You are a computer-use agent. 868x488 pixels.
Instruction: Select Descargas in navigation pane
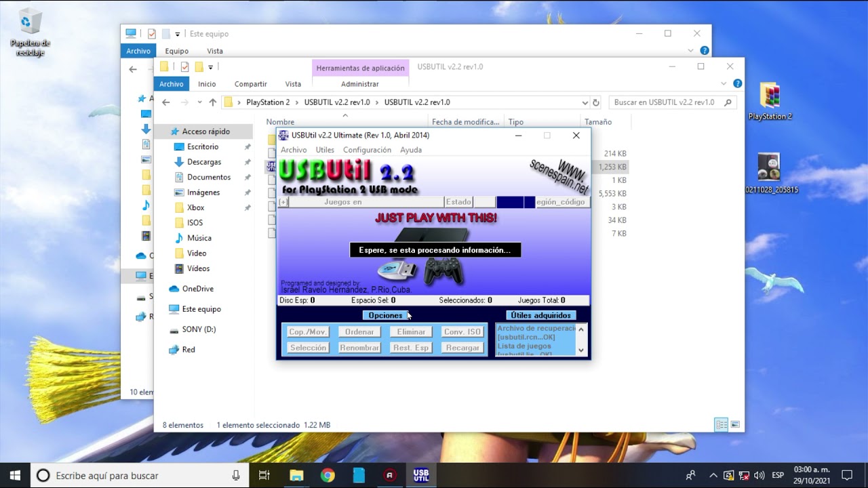[204, 162]
